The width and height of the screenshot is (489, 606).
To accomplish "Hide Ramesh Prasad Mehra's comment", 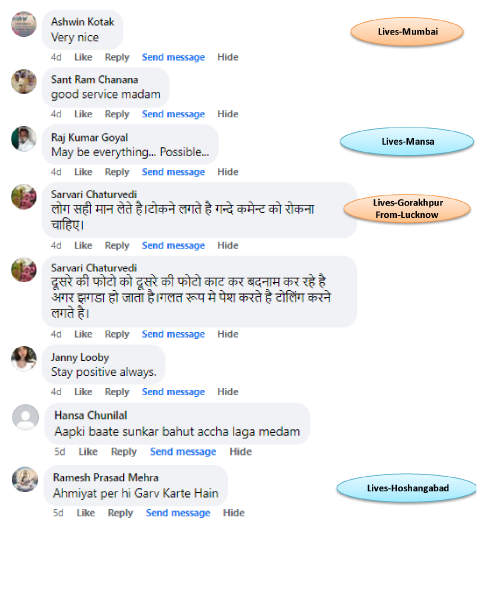I will click(233, 512).
